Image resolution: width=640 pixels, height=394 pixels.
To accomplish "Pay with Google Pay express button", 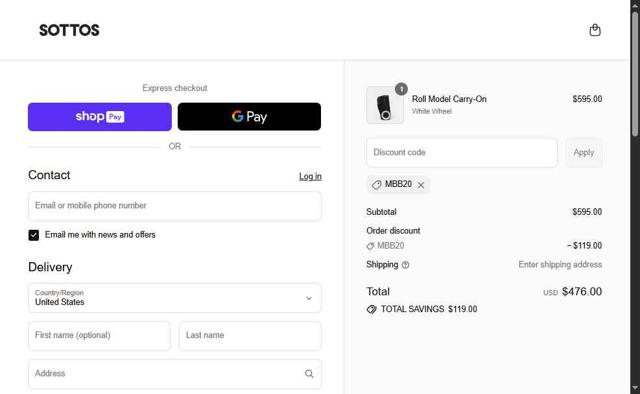I will pos(249,117).
